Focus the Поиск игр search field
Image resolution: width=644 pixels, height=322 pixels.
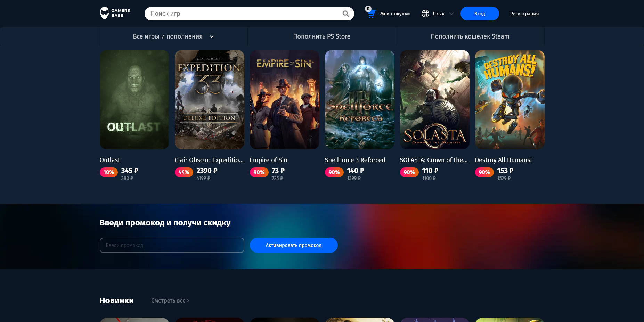click(249, 14)
